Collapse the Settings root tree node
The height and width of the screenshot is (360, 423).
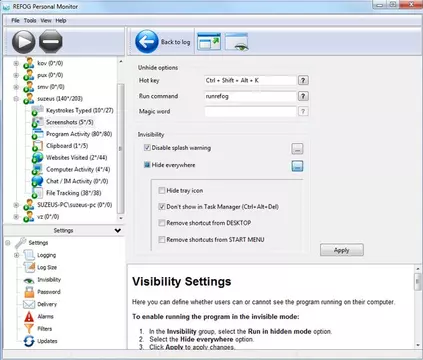8,243
